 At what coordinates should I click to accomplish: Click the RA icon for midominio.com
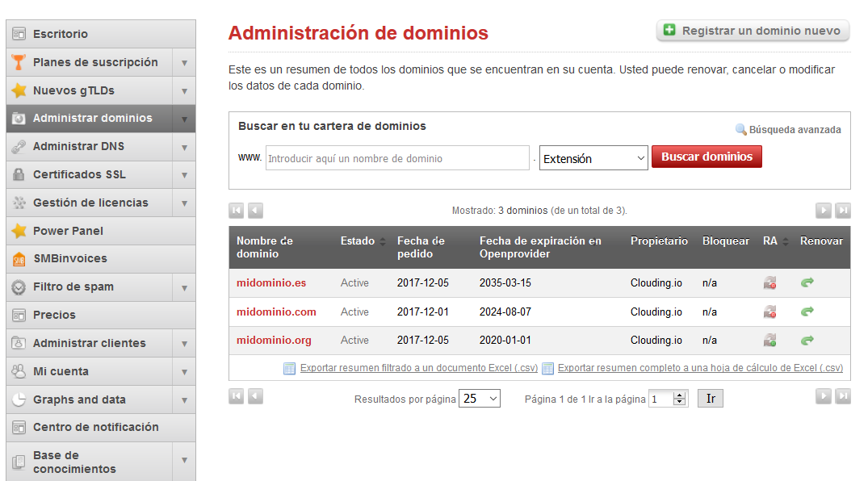coord(769,312)
